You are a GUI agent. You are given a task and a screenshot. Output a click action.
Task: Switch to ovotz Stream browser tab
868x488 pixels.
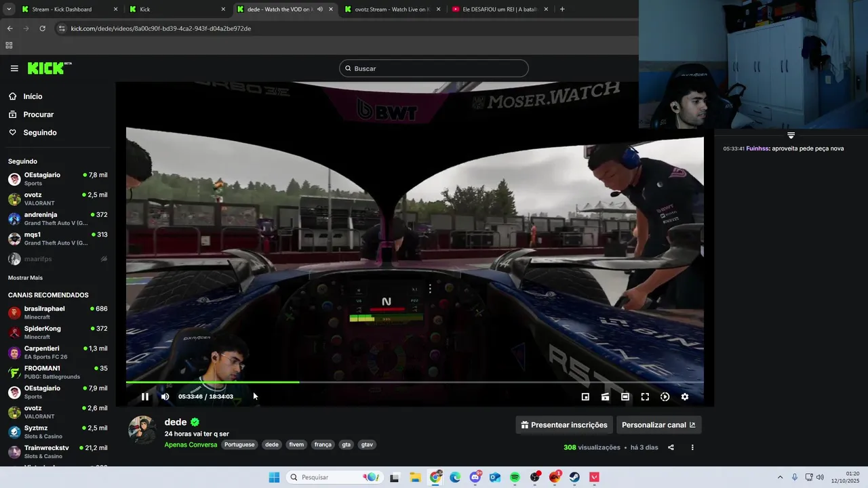coord(393,9)
